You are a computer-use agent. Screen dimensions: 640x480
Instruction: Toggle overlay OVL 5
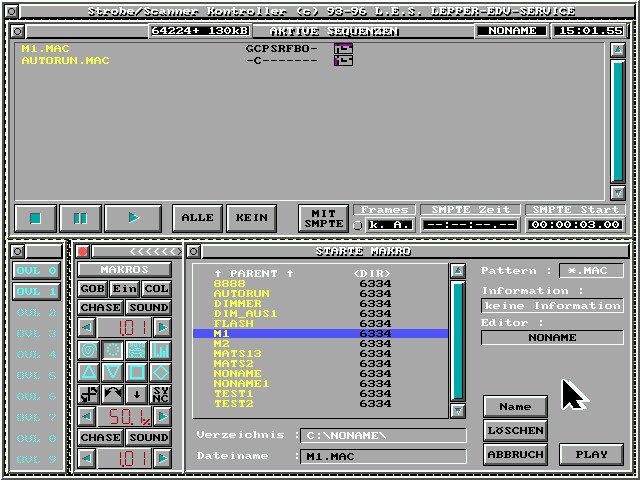click(x=36, y=376)
